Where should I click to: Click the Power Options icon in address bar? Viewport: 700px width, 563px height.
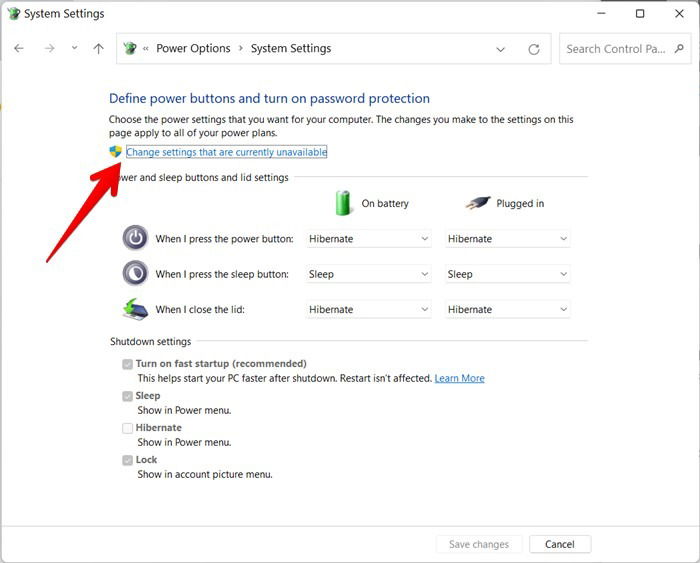coord(130,48)
